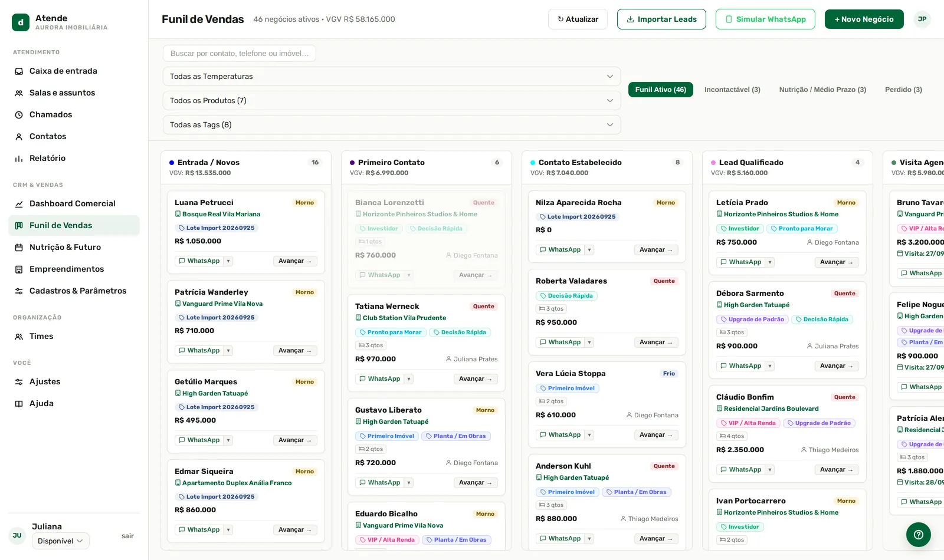The image size is (944, 560).
Task: Open the Todos os Produtos (7) dropdown
Action: (x=392, y=101)
